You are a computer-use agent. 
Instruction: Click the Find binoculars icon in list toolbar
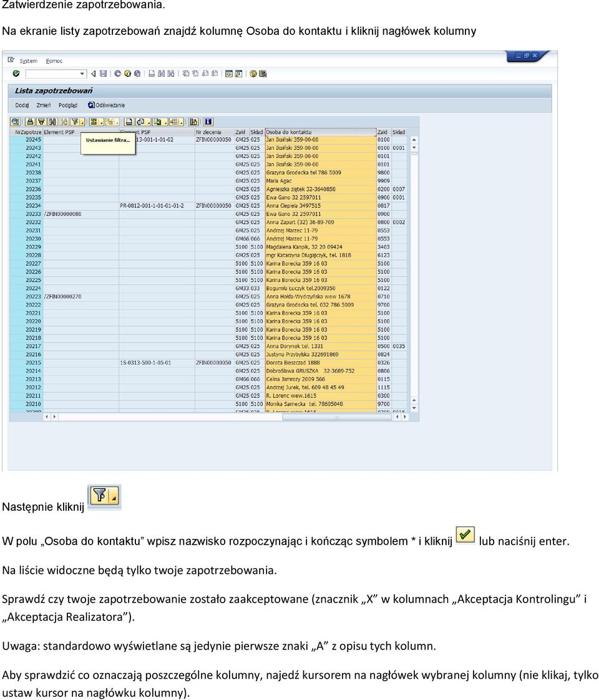tap(52, 122)
